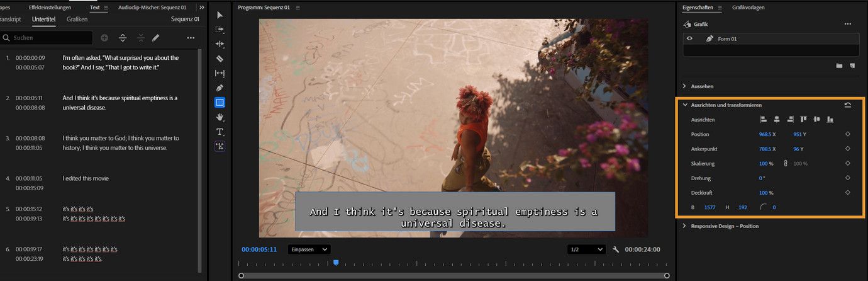Align left in Ausrichten row

point(764,119)
